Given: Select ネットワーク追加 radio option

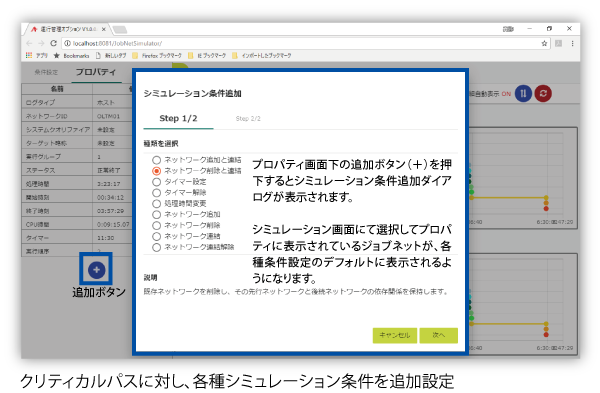Looking at the screenshot, I should point(156,214).
